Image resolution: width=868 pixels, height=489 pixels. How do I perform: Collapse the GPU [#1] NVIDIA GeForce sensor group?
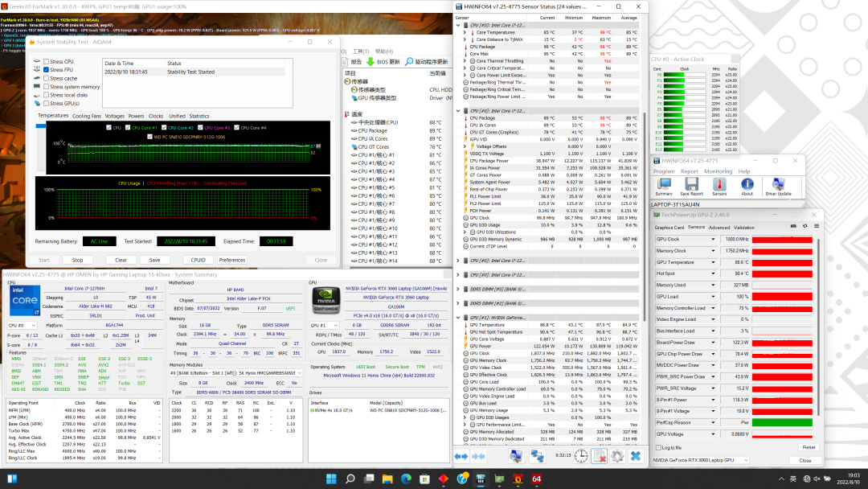click(x=458, y=318)
